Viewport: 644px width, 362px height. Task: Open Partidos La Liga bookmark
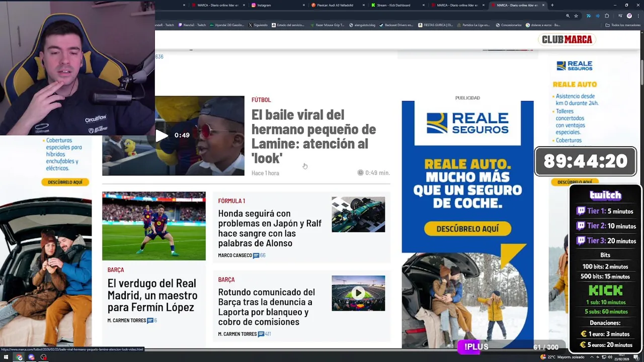click(473, 25)
